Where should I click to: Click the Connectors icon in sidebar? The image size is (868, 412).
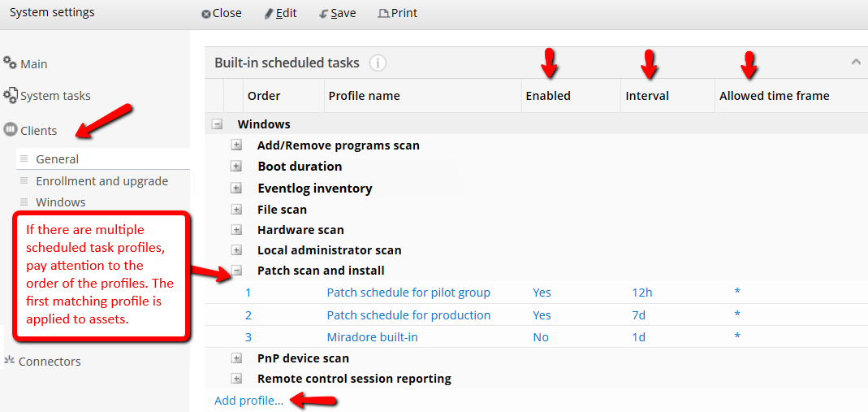(x=9, y=361)
